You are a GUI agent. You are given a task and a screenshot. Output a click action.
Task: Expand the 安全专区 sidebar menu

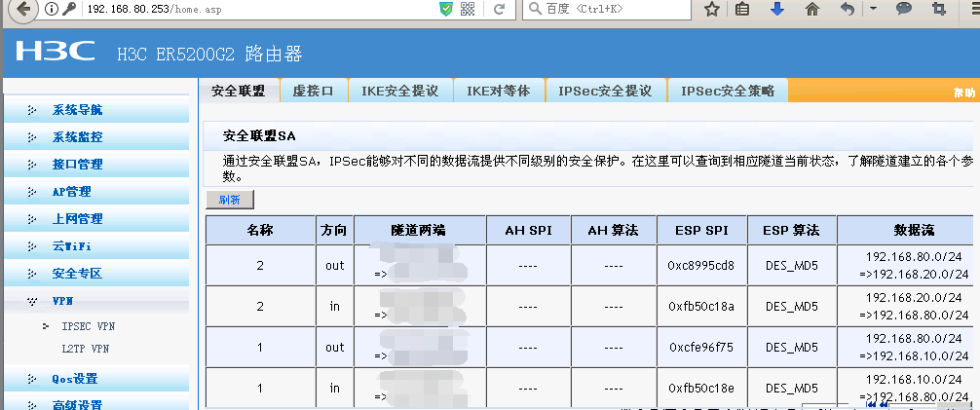96,273
